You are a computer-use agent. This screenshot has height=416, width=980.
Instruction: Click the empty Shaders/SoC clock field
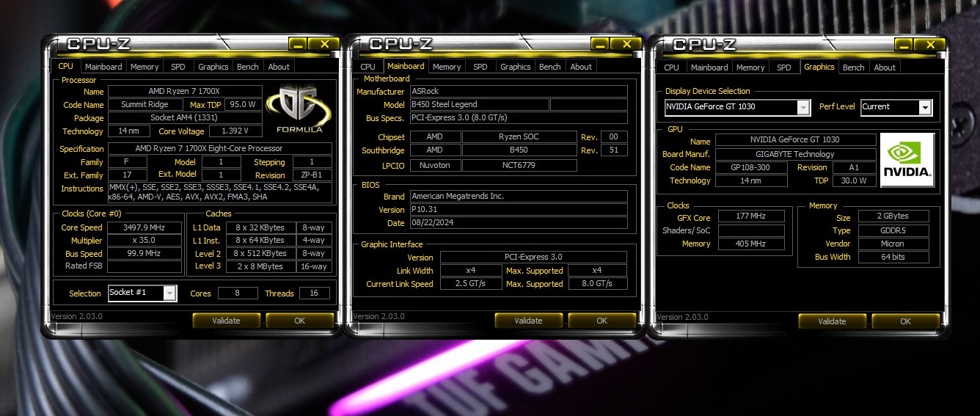pyautogui.click(x=751, y=230)
